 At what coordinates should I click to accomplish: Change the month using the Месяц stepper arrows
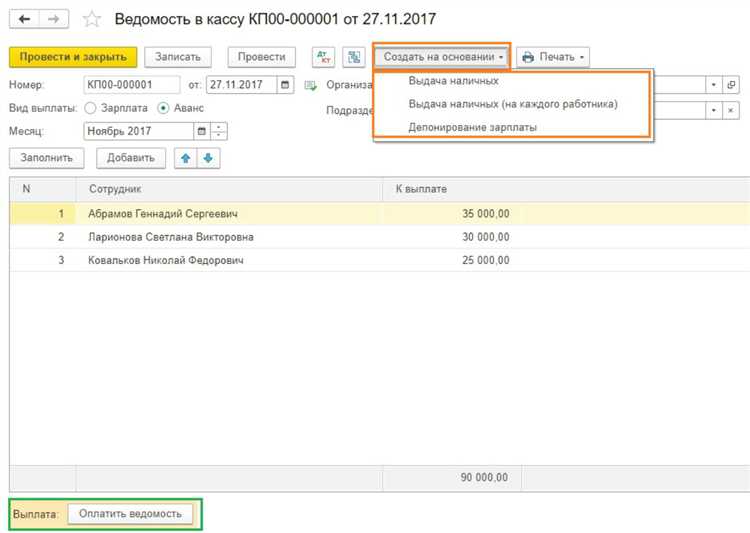[x=219, y=131]
